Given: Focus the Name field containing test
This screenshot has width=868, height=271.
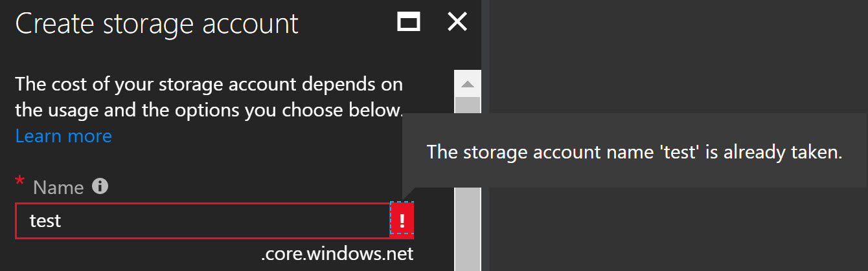Looking at the screenshot, I should tap(203, 221).
